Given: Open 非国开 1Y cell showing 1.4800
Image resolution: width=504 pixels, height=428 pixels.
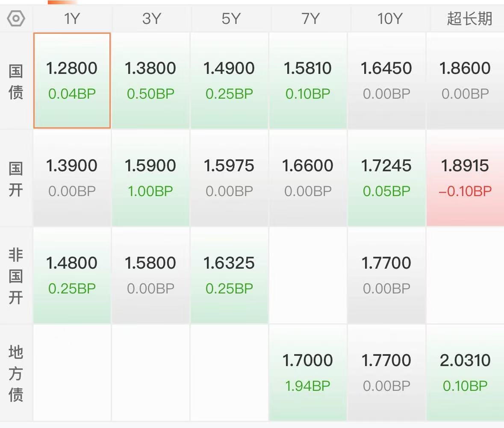Looking at the screenshot, I should [x=72, y=275].
